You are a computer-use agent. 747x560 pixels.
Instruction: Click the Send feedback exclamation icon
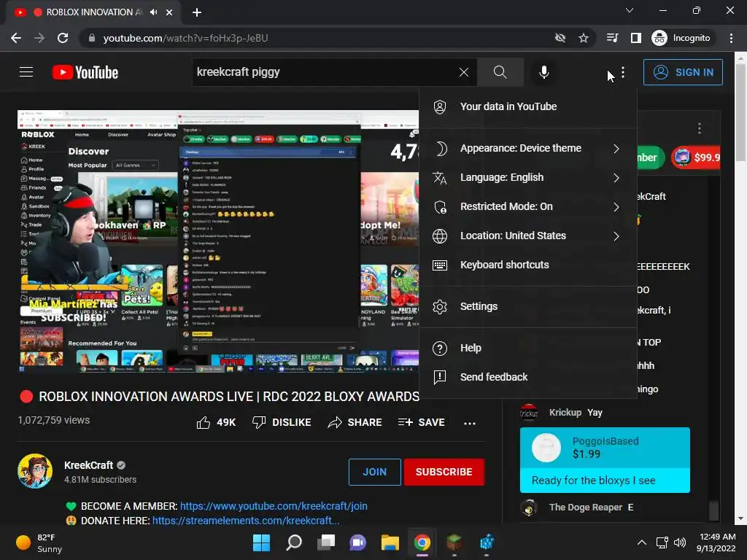[440, 377]
